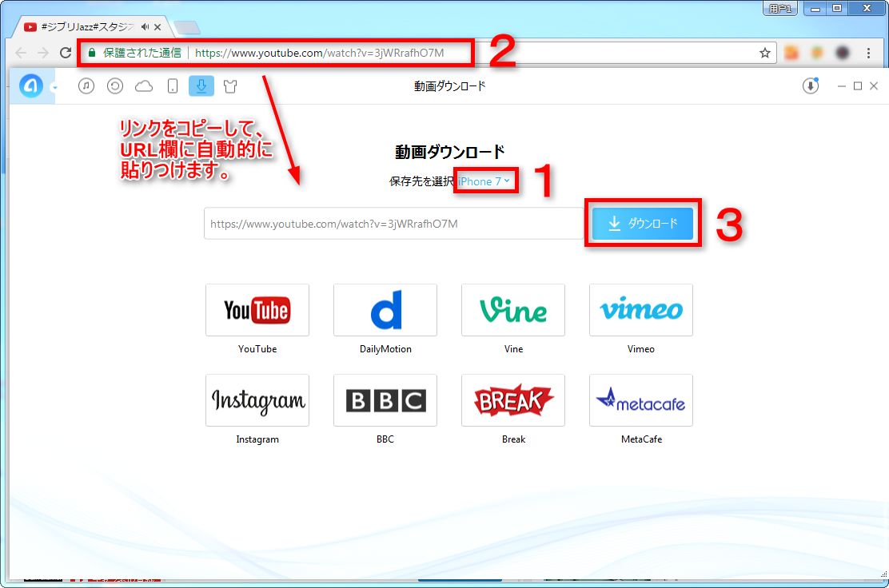
Task: Open the BBC site tile
Action: point(385,400)
